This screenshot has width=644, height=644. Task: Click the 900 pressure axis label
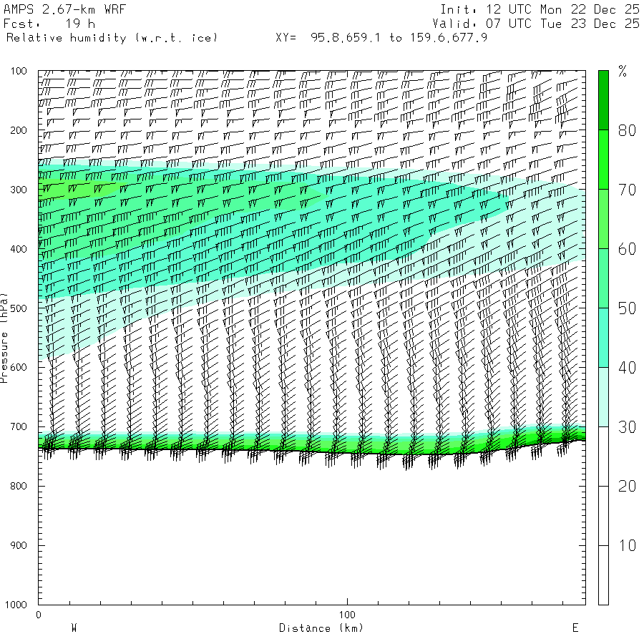(19, 545)
